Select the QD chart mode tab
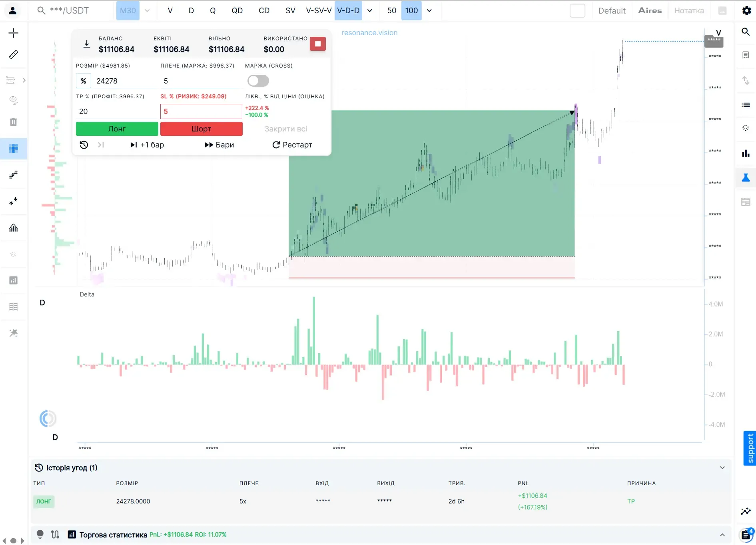 click(237, 11)
